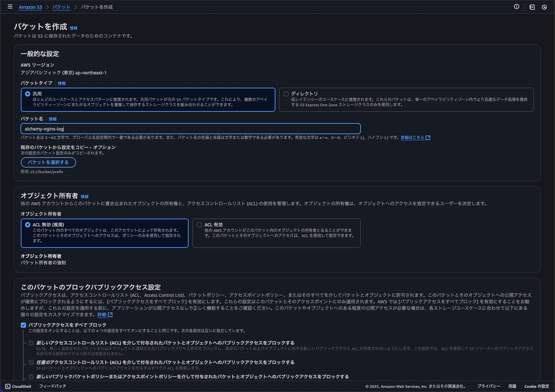Screen dimensions: 555x392
Task: Click the region text アジアパシフィック (東京) ap-northeast-1
Action: coord(64,73)
